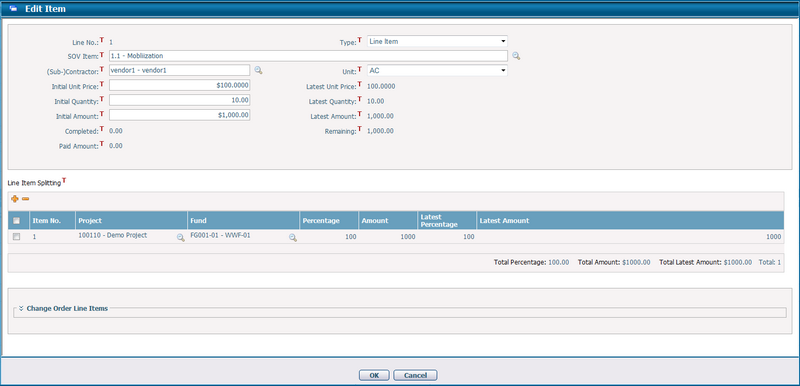
Task: Toggle select-all checkbox in splitting table header
Action: click(x=16, y=221)
